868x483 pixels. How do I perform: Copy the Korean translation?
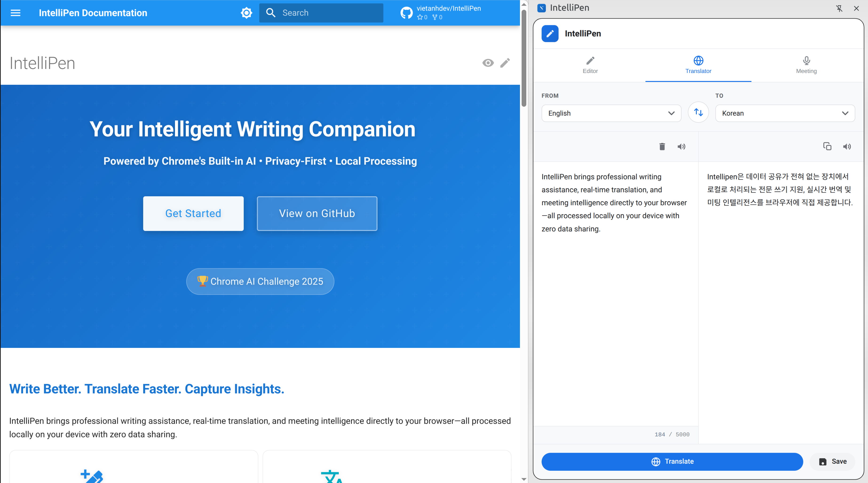coord(827,146)
